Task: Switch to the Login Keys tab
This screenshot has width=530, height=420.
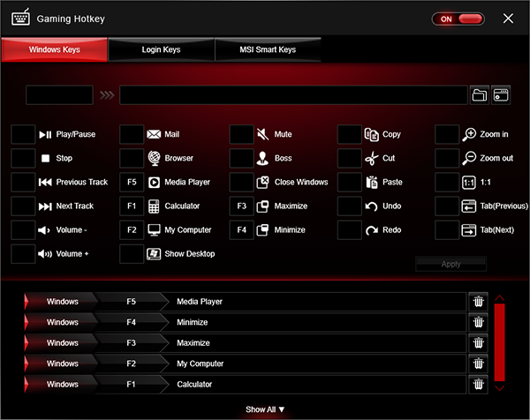Action: pos(161,49)
